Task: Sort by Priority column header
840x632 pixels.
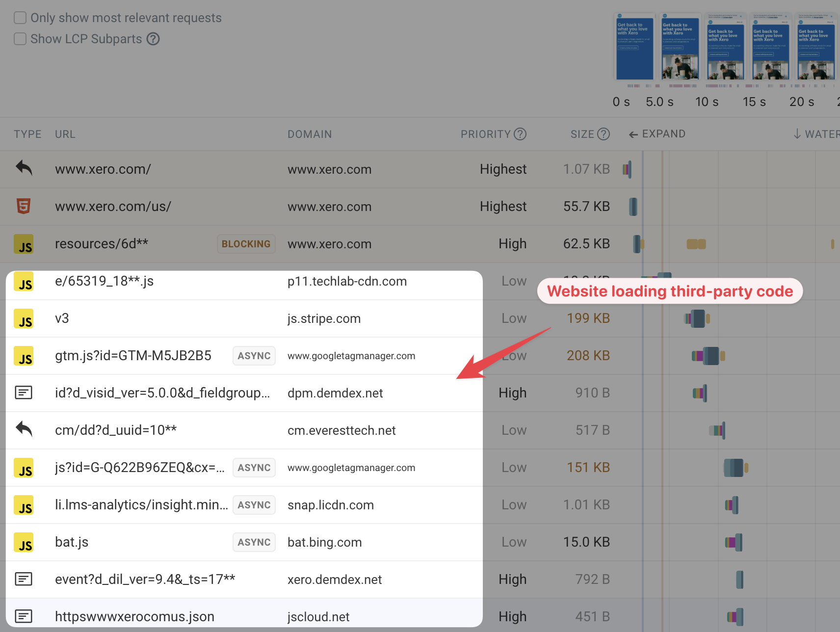Action: tap(486, 134)
